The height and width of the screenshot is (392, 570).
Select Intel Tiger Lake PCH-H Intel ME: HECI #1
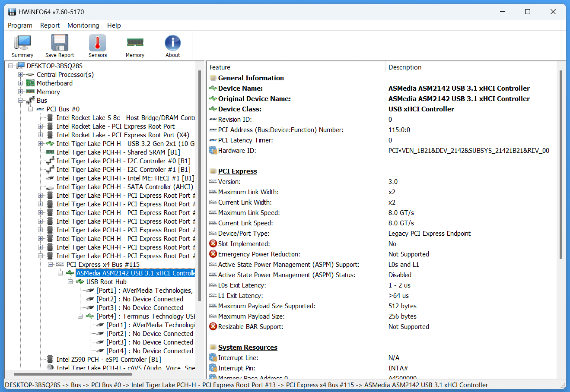point(125,178)
